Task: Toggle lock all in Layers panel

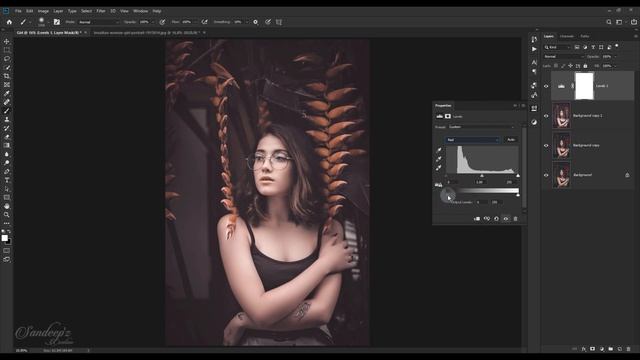Action: [x=585, y=66]
